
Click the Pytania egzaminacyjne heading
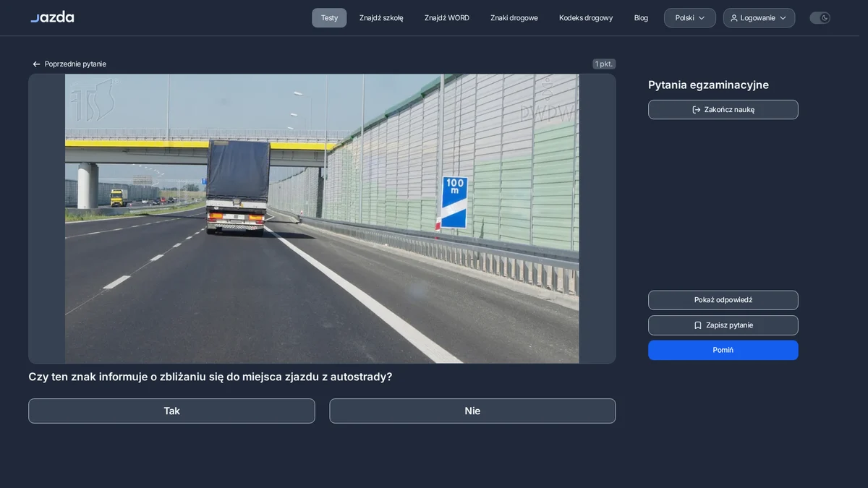pos(708,85)
